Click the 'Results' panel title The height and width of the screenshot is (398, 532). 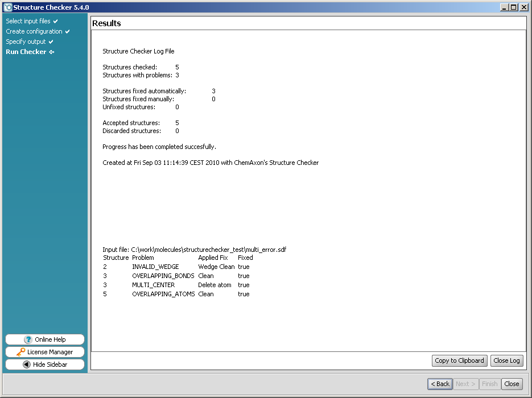click(x=106, y=23)
